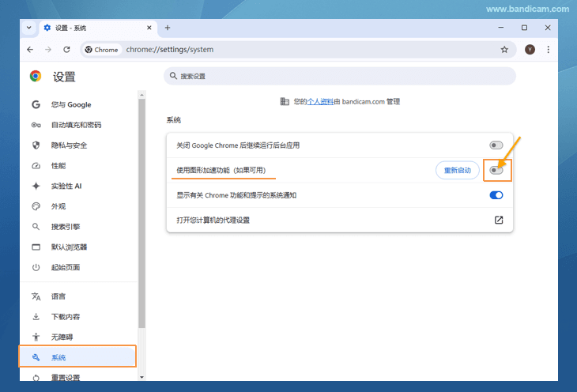Click the 起始页面 power icon

(x=36, y=267)
